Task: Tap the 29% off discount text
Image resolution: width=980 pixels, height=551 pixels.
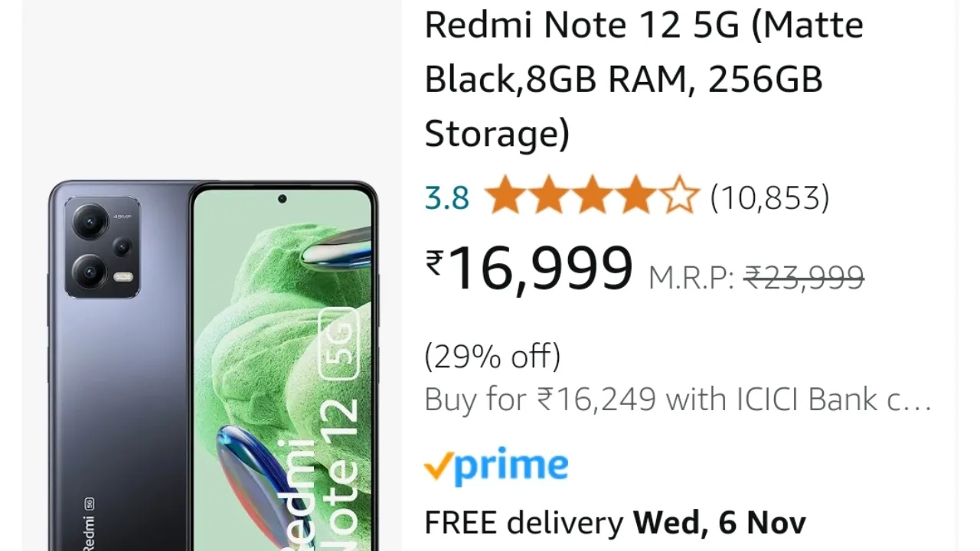Action: click(x=492, y=357)
